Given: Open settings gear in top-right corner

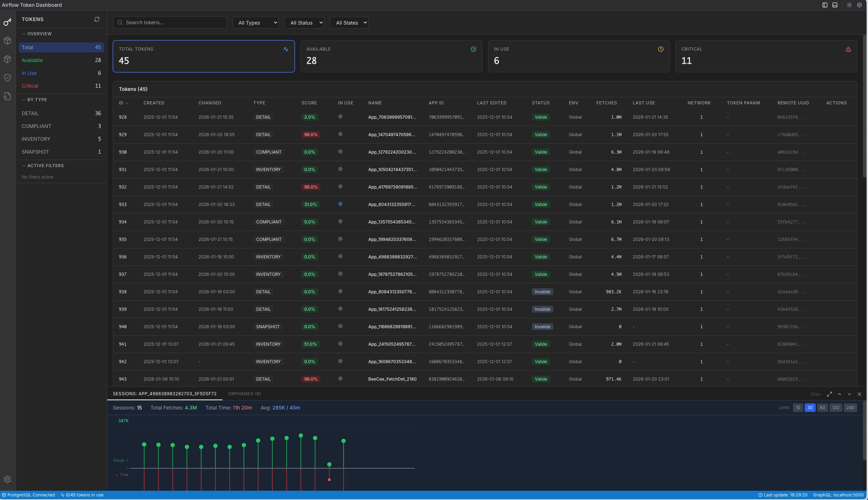Looking at the screenshot, I should [x=859, y=5].
